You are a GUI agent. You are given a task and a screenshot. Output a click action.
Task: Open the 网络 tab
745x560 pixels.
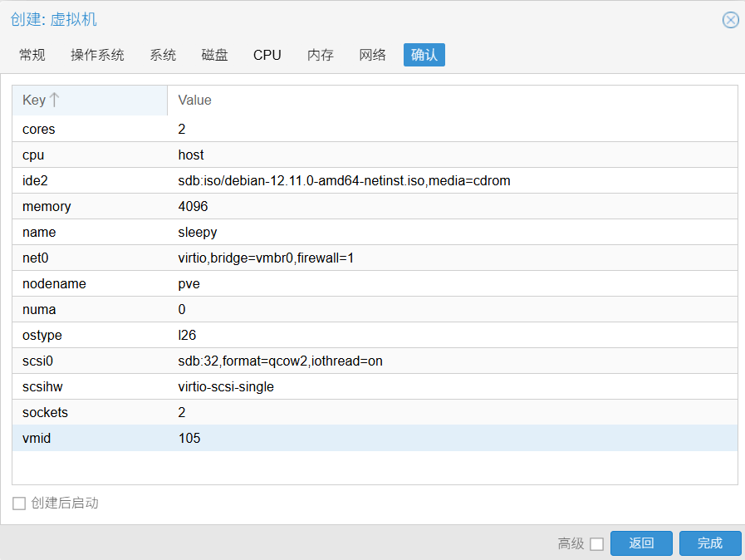pos(372,55)
